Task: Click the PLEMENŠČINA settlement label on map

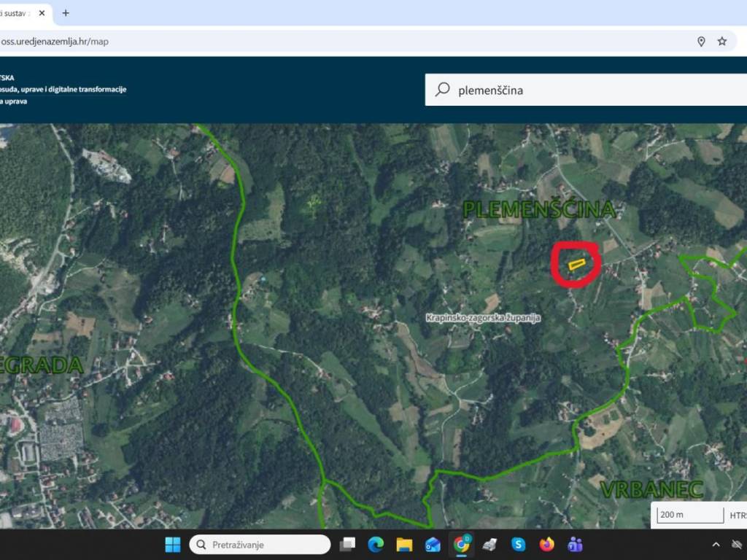Action: point(539,210)
